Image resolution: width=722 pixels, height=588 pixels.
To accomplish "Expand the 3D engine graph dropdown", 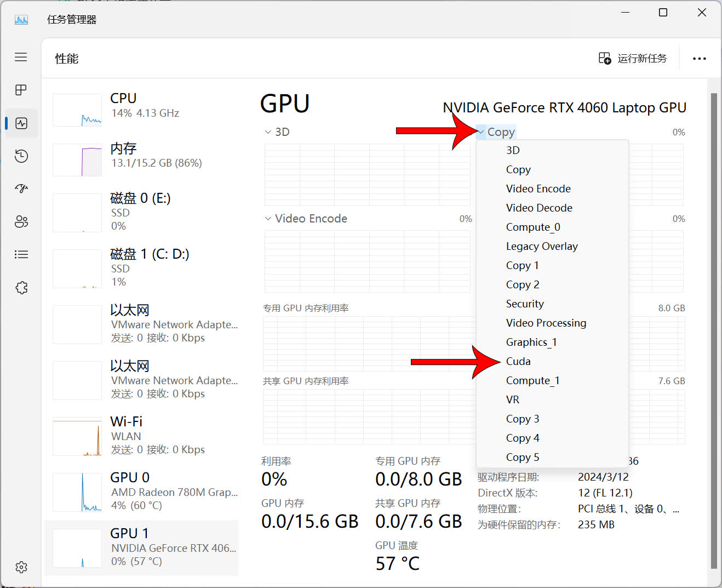I will coord(277,132).
